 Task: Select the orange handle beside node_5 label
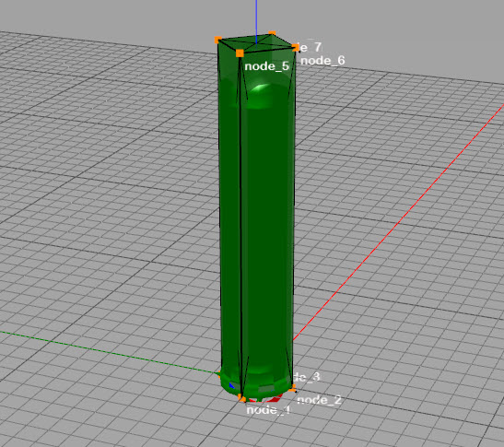[240, 53]
